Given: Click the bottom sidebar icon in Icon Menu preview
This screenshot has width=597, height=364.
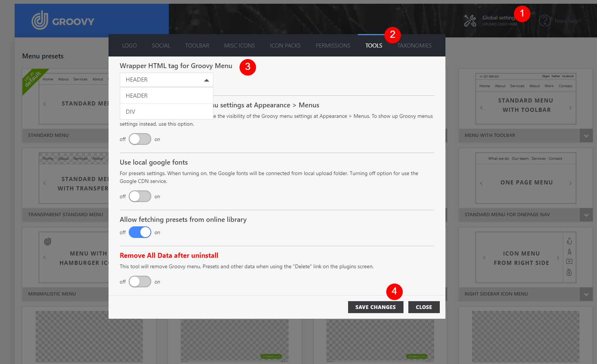Looking at the screenshot, I should 569,272.
